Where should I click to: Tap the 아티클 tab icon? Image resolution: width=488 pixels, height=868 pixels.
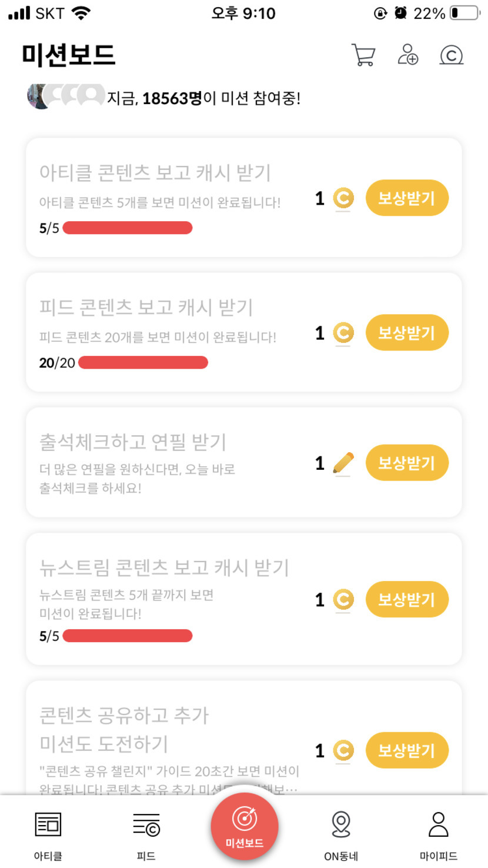point(48,824)
